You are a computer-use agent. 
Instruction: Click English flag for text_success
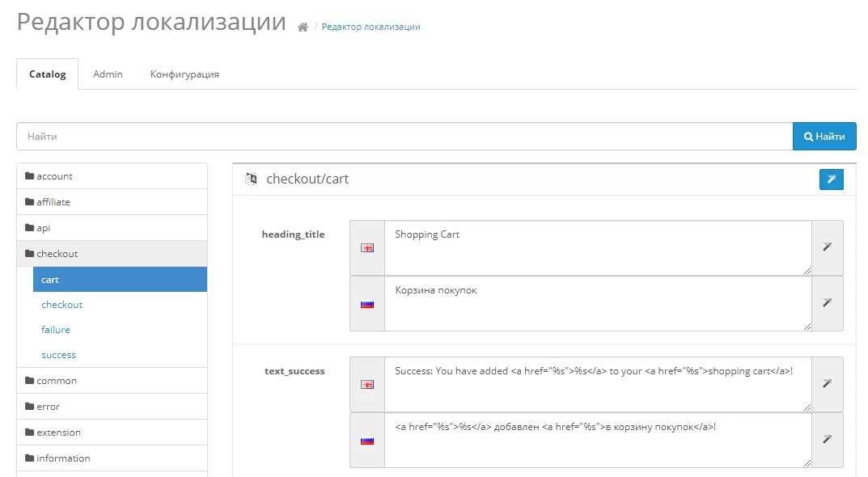(367, 385)
